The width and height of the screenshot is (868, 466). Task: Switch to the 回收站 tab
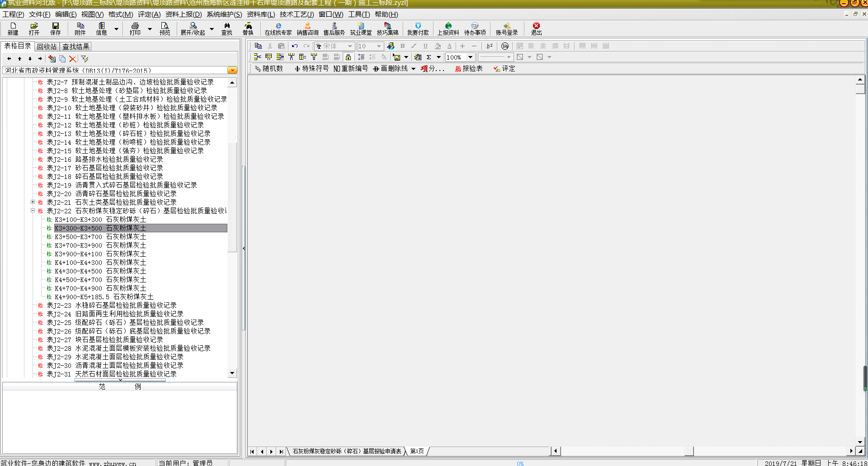(47, 47)
